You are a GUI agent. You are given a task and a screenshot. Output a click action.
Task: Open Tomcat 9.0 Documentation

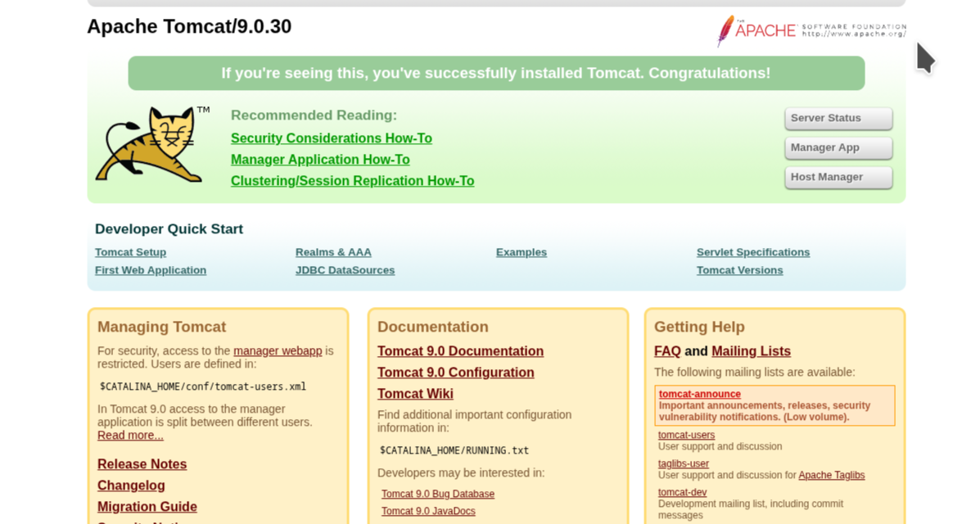(461, 350)
